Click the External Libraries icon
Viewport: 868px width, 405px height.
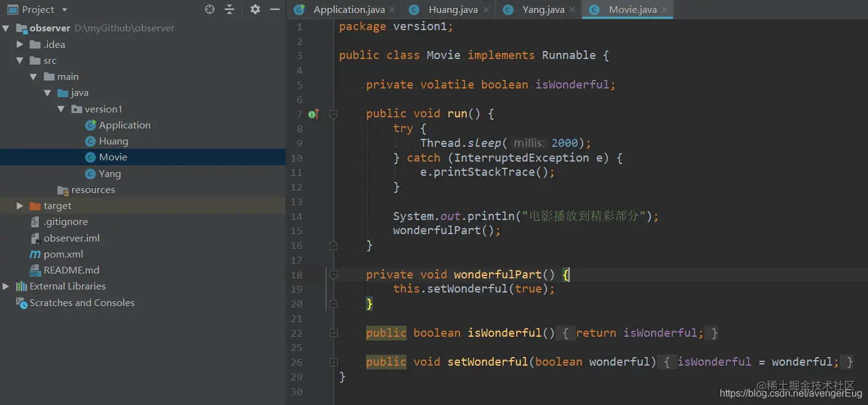tap(22, 286)
